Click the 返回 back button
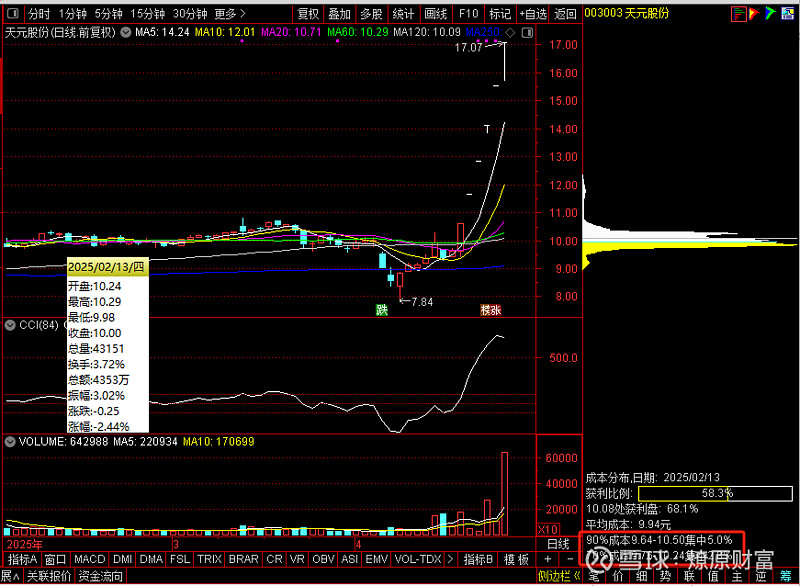 click(566, 14)
